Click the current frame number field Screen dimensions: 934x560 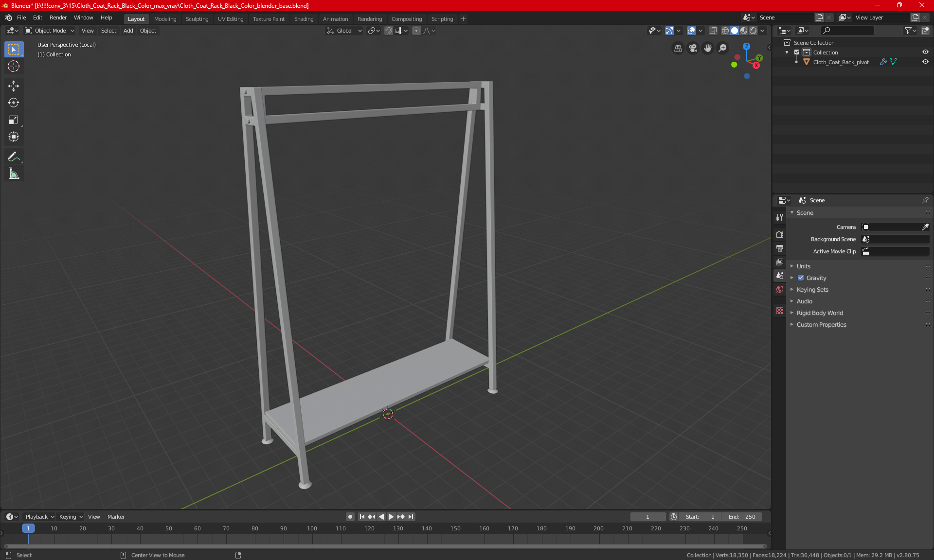(x=647, y=517)
